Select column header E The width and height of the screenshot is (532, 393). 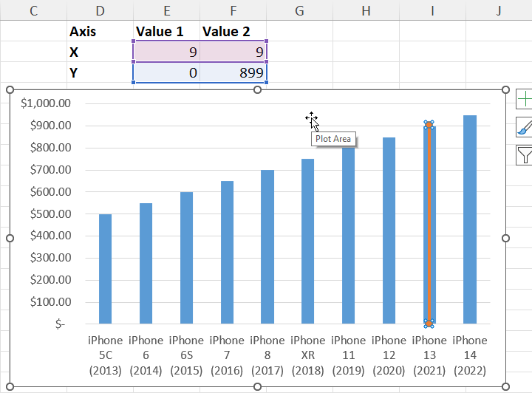pos(166,10)
